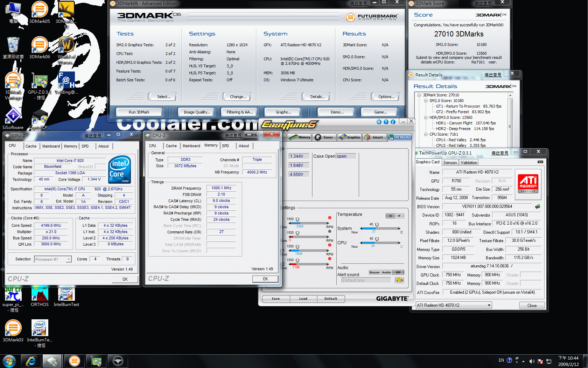The width and height of the screenshot is (588, 368).
Task: Click the volume speaker tray icon
Action: coord(532,361)
